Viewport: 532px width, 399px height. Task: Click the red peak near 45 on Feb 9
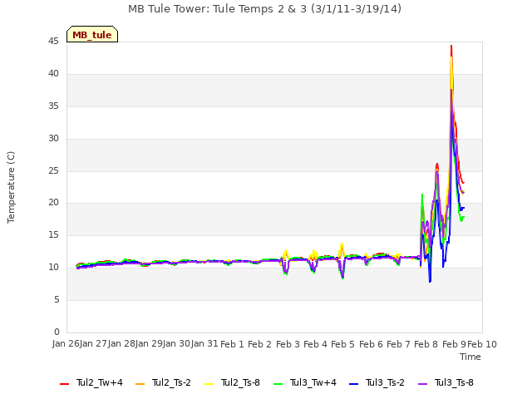[x=451, y=47]
